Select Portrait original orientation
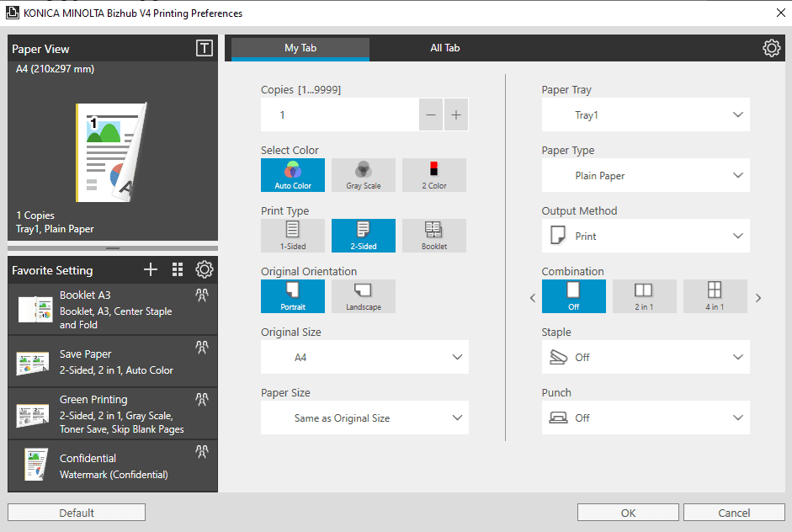Viewport: 792px width, 532px height. tap(293, 296)
